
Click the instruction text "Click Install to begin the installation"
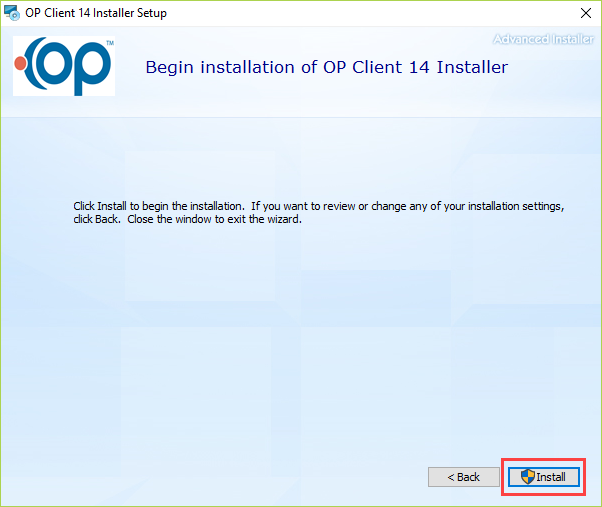[x=159, y=206]
